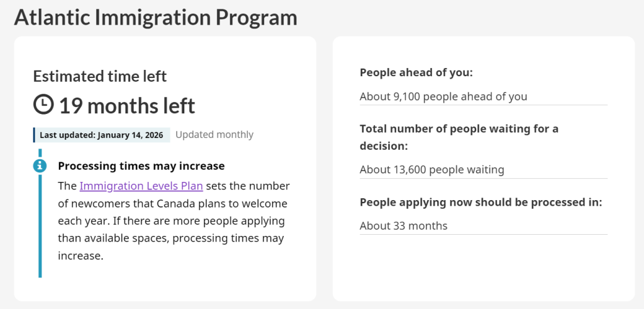Click the Last updated January 14, 2026 badge
The height and width of the screenshot is (309, 644).
coord(101,135)
